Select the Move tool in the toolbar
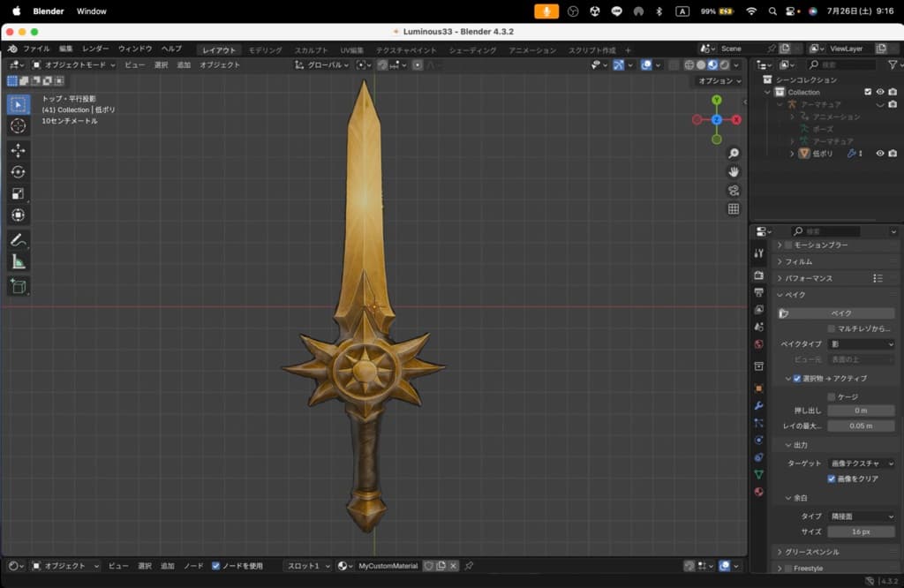The height and width of the screenshot is (588, 904). (x=18, y=151)
